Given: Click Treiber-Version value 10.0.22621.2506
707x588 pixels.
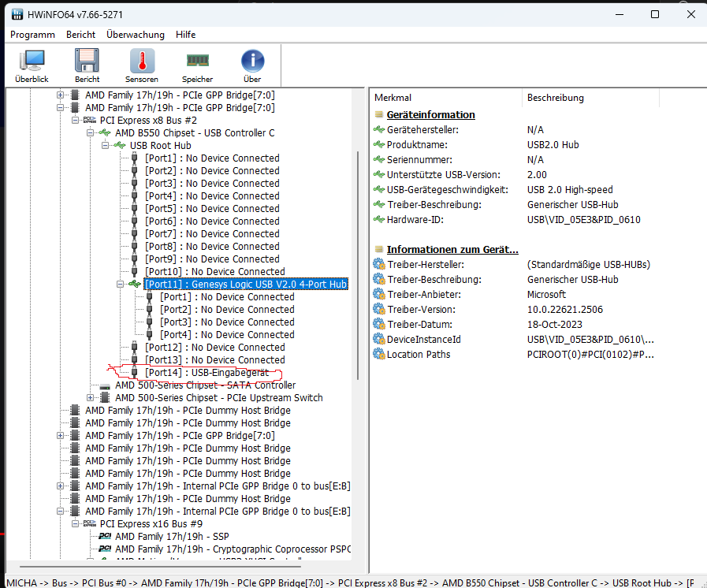Looking at the screenshot, I should coord(564,309).
